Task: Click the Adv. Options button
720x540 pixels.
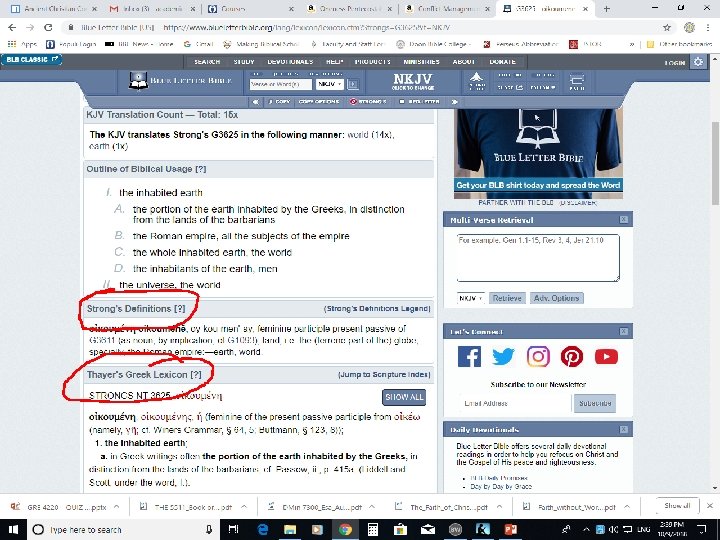Action: (557, 298)
